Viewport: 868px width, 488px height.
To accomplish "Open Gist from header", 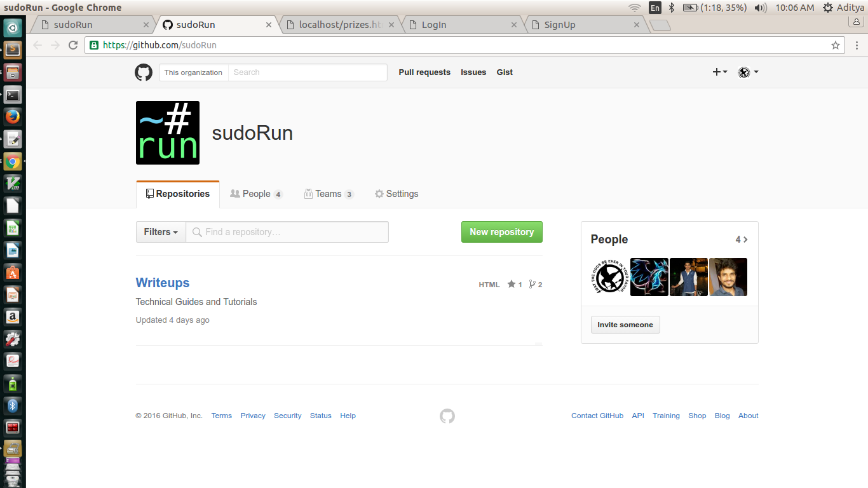I will (505, 72).
